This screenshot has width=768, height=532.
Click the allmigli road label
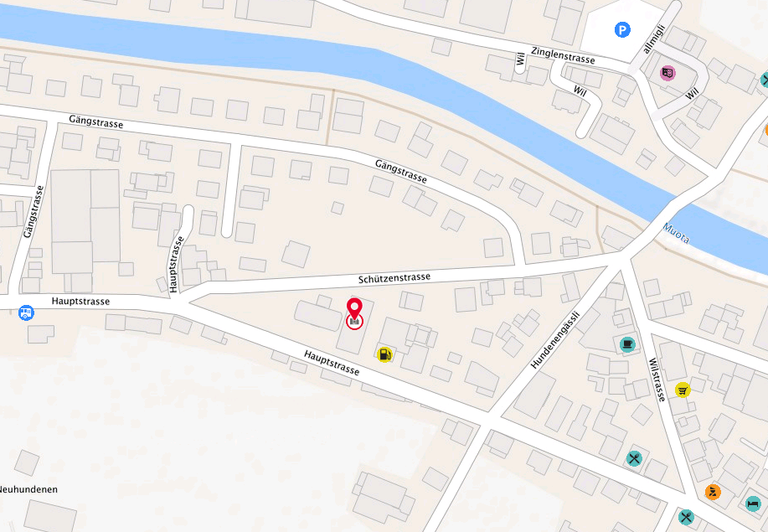(654, 39)
